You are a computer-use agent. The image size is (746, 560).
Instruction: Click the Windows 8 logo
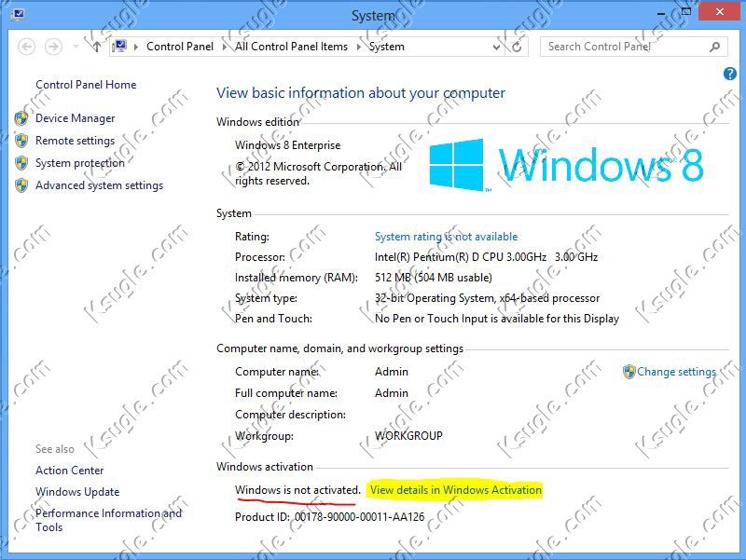point(566,165)
